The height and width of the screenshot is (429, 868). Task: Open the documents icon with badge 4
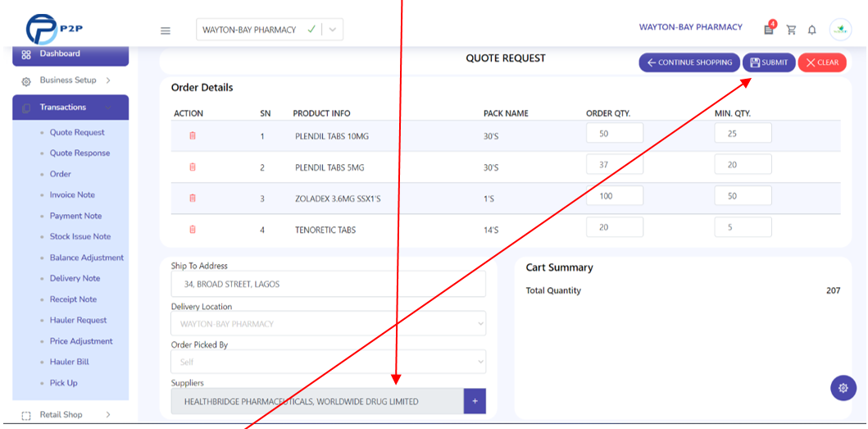(769, 29)
